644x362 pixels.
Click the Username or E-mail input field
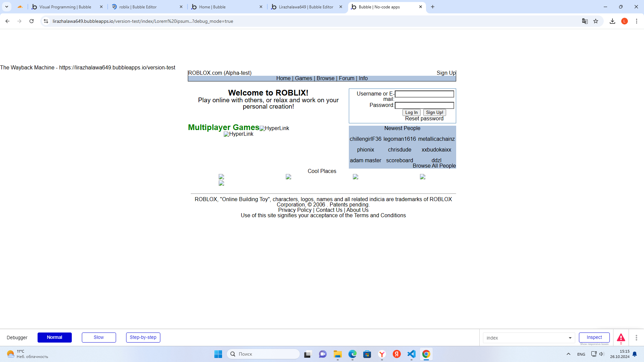424,94
